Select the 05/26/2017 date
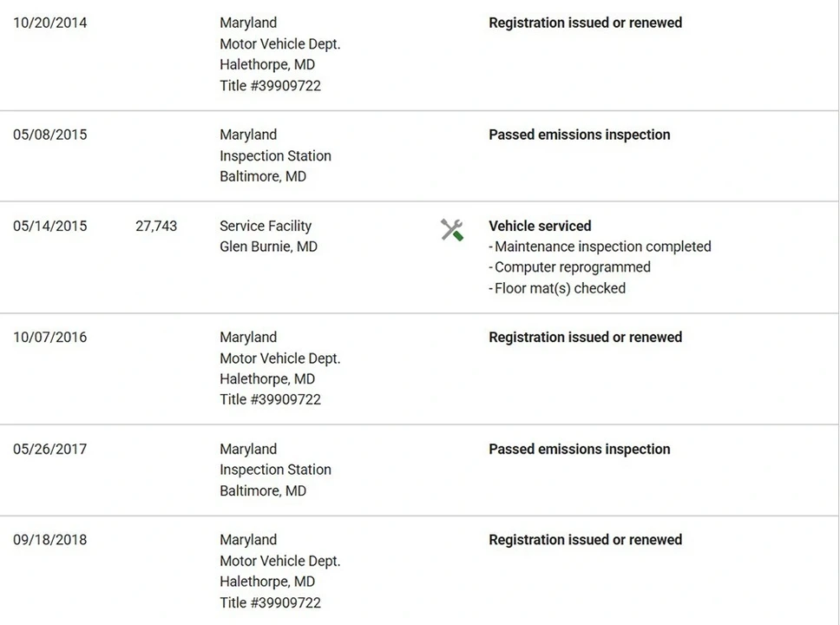 tap(49, 449)
